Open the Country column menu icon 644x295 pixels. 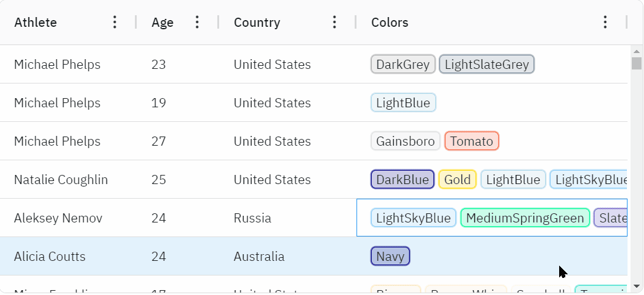335,22
